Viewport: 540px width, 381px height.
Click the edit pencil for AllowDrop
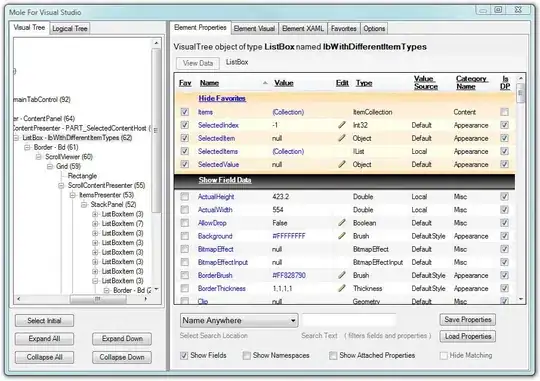[342, 223]
